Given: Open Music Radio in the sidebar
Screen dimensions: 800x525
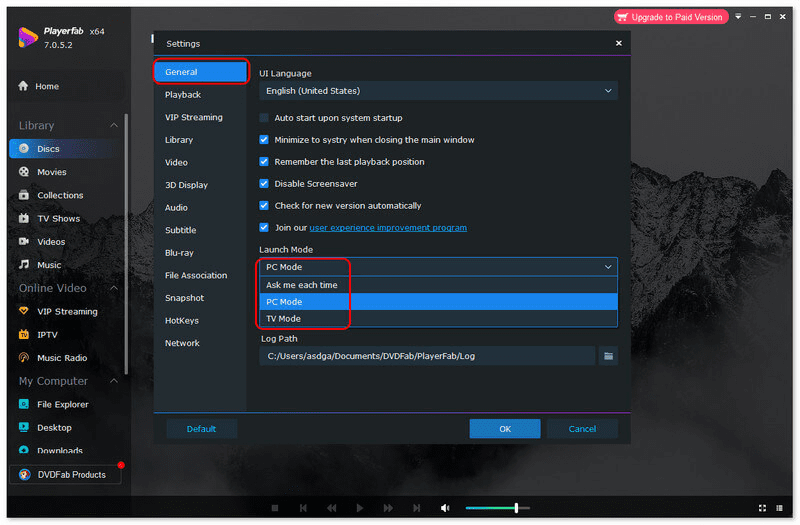Looking at the screenshot, I should (x=62, y=358).
